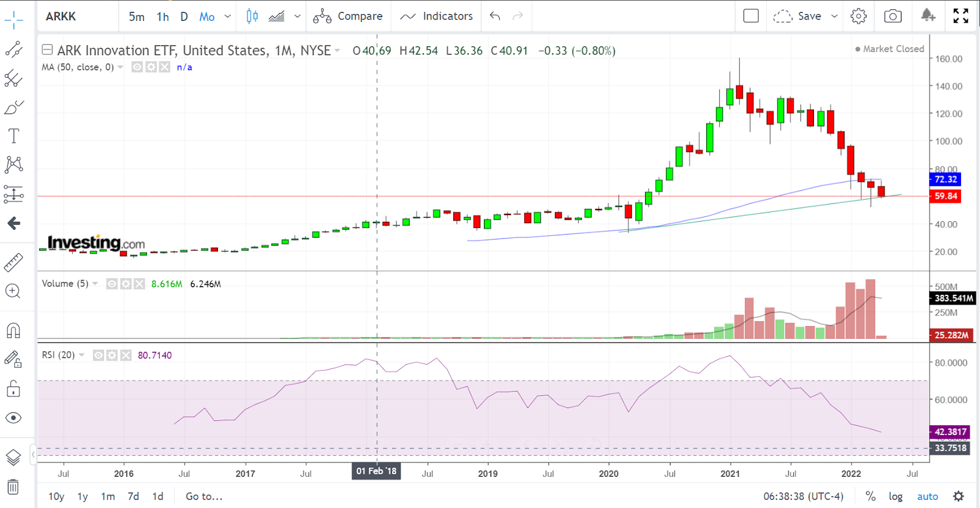
Task: Undo the last chart action
Action: tap(495, 17)
